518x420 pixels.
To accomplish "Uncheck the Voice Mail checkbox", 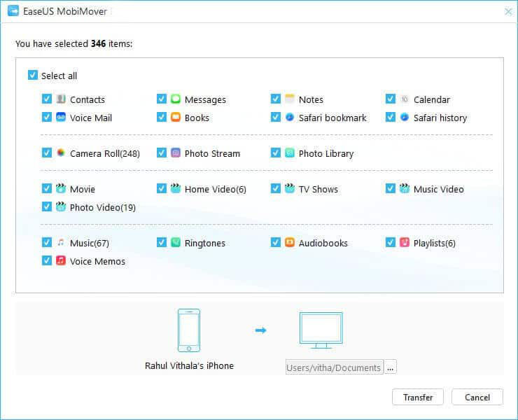I will pos(47,117).
